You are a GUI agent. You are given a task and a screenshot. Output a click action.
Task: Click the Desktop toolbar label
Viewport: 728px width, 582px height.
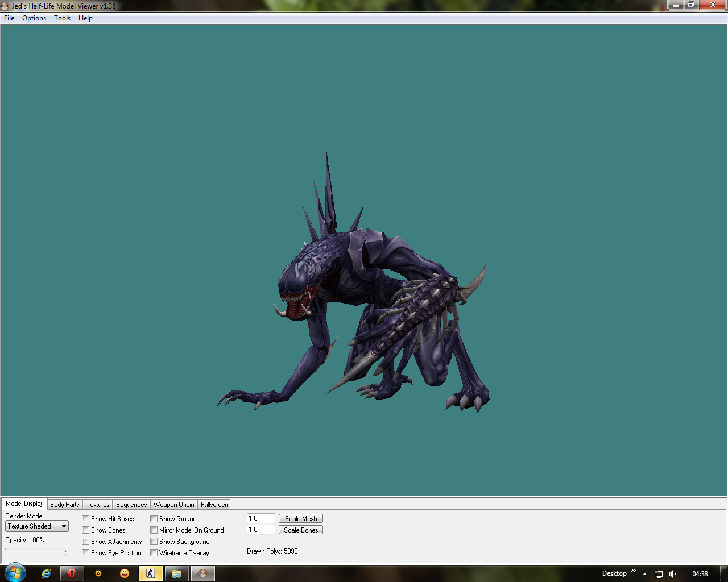click(614, 573)
